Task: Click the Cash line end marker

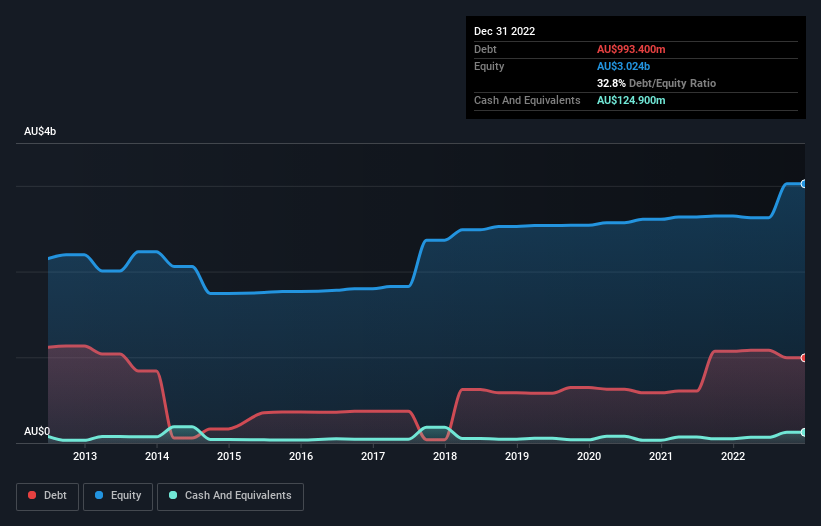Action: 804,432
